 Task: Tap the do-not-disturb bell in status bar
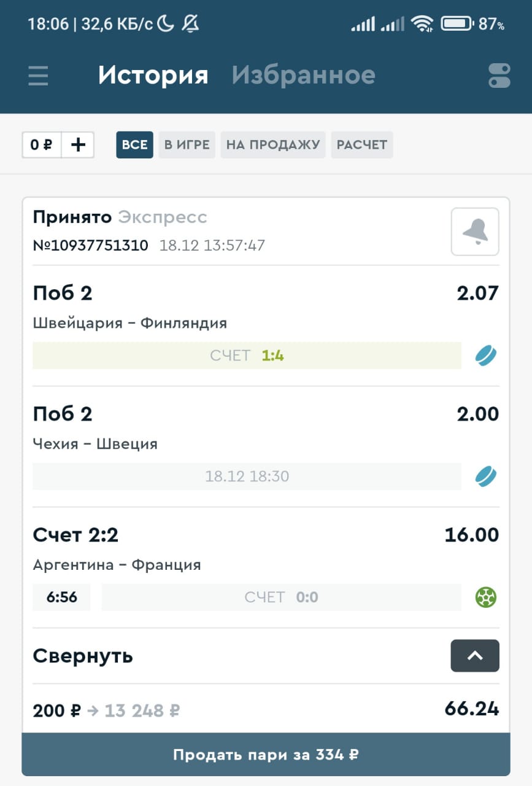[x=191, y=25]
